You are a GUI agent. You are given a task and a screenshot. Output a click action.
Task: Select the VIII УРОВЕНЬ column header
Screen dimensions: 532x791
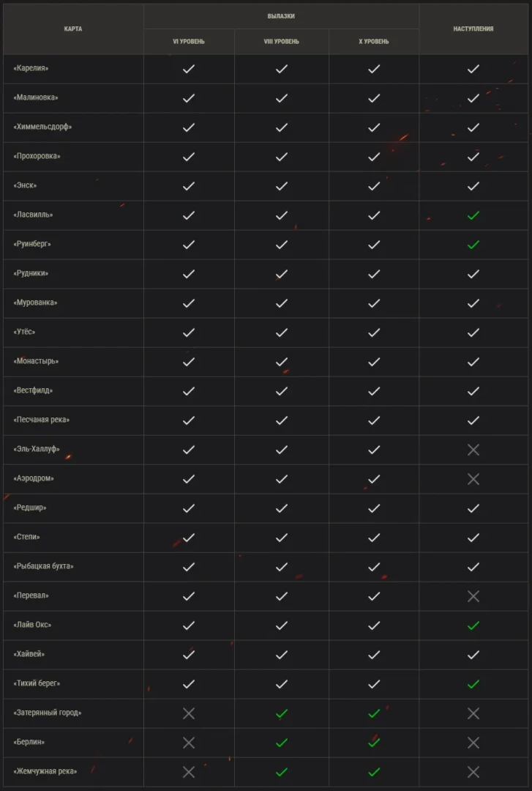282,41
